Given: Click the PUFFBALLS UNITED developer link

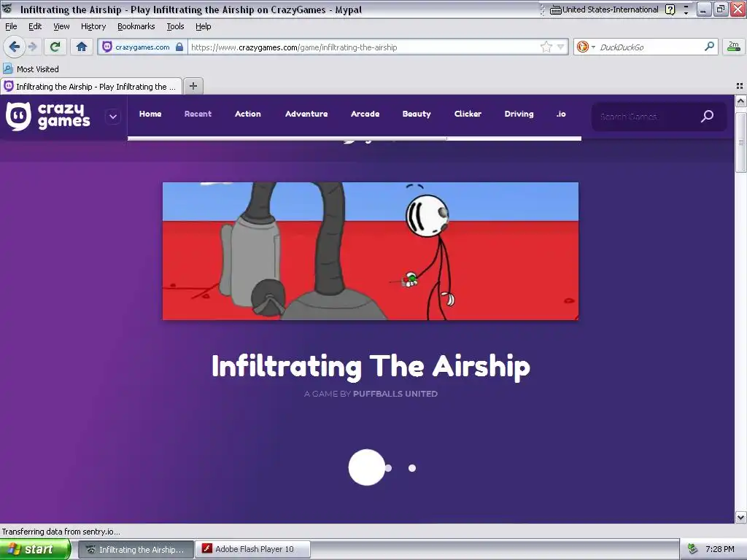Looking at the screenshot, I should coord(395,394).
